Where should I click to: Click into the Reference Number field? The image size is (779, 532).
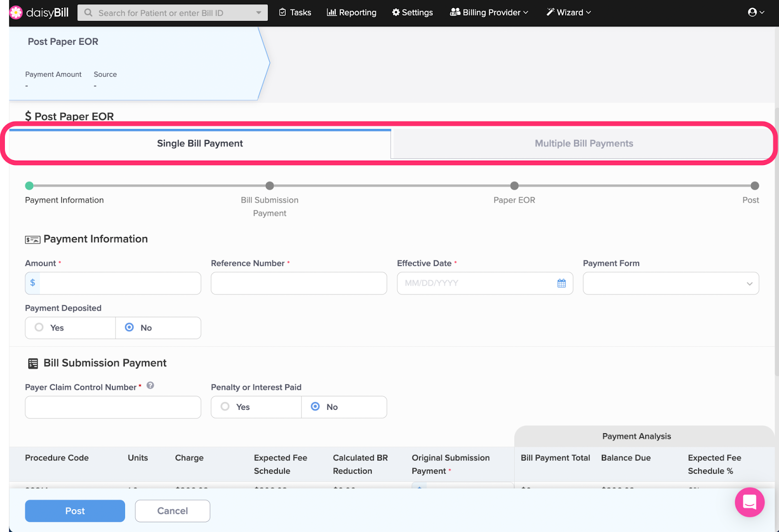coord(299,283)
